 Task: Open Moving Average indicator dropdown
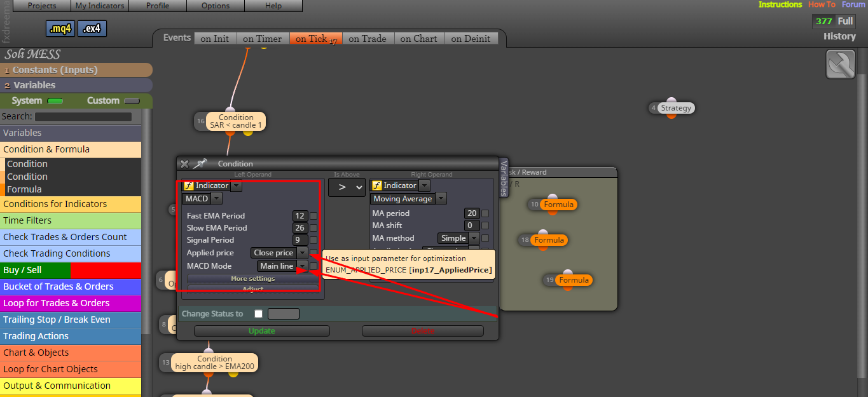click(x=440, y=199)
